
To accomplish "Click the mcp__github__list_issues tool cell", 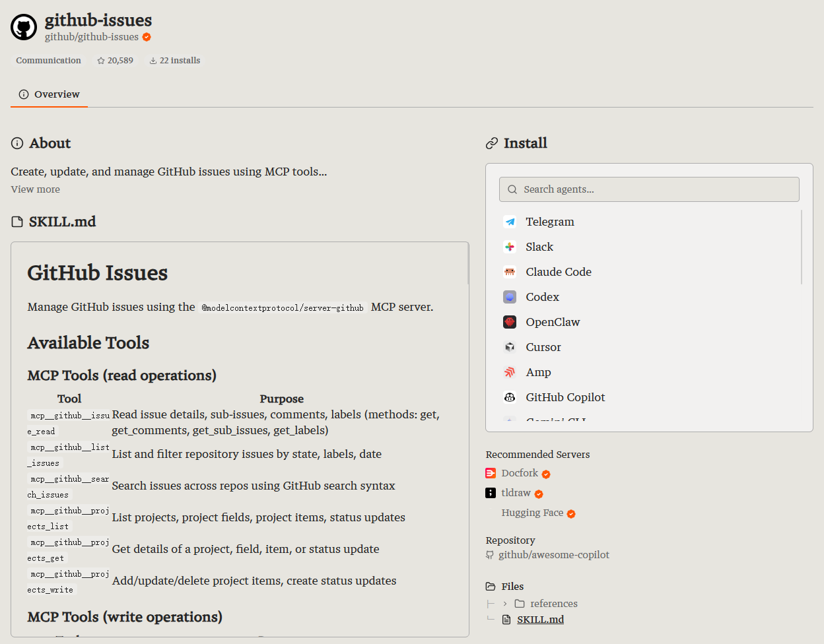I will point(69,455).
